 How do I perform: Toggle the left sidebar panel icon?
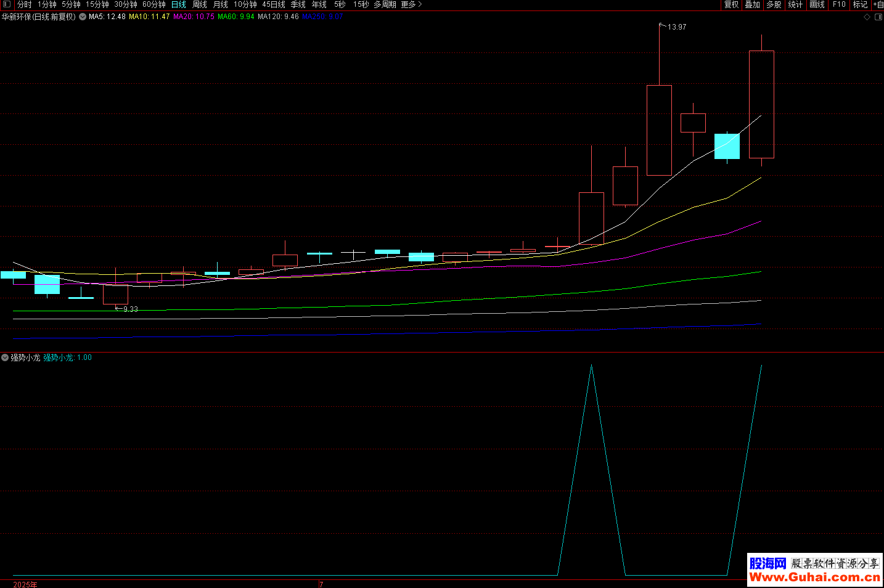(x=7, y=4)
